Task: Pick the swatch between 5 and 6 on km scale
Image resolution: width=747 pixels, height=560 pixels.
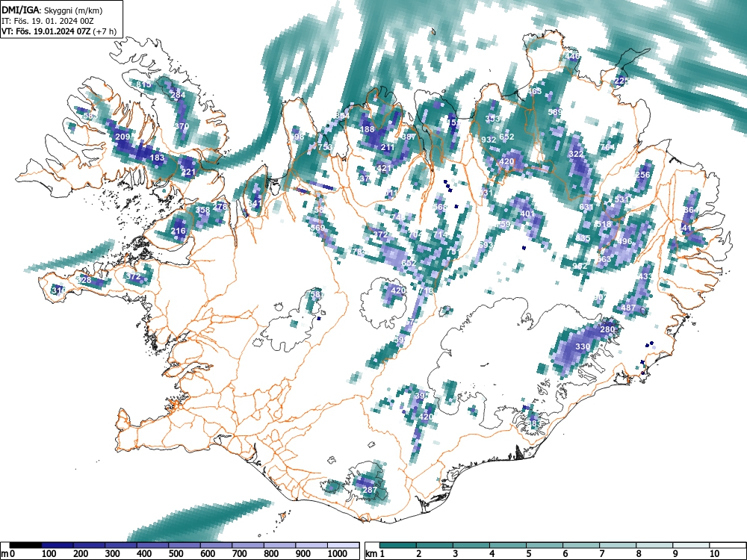Action: 544,545
